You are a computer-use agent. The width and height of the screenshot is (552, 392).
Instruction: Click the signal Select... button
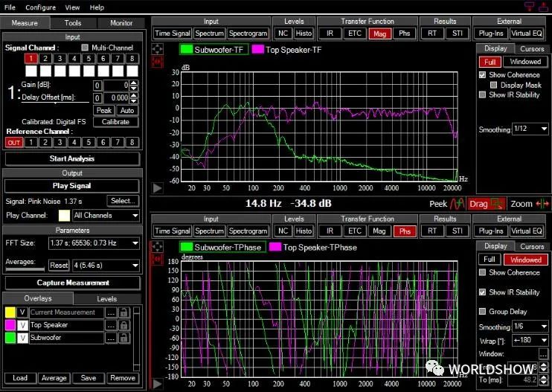click(123, 201)
